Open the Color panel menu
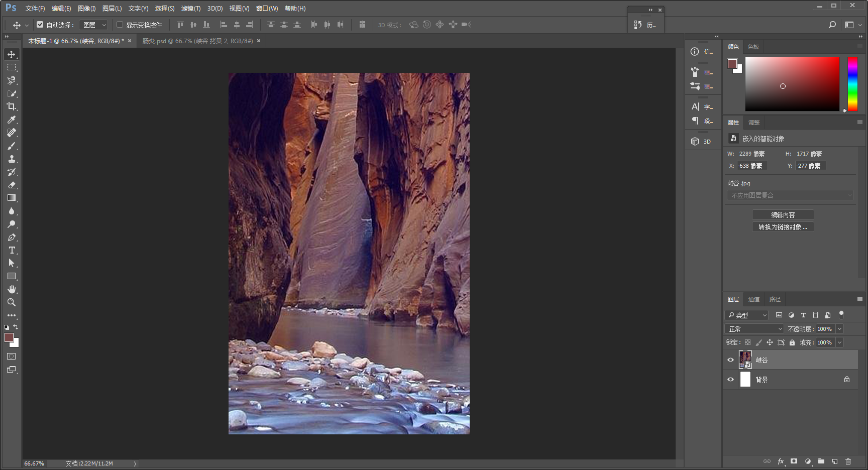Image resolution: width=868 pixels, height=470 pixels. point(860,47)
